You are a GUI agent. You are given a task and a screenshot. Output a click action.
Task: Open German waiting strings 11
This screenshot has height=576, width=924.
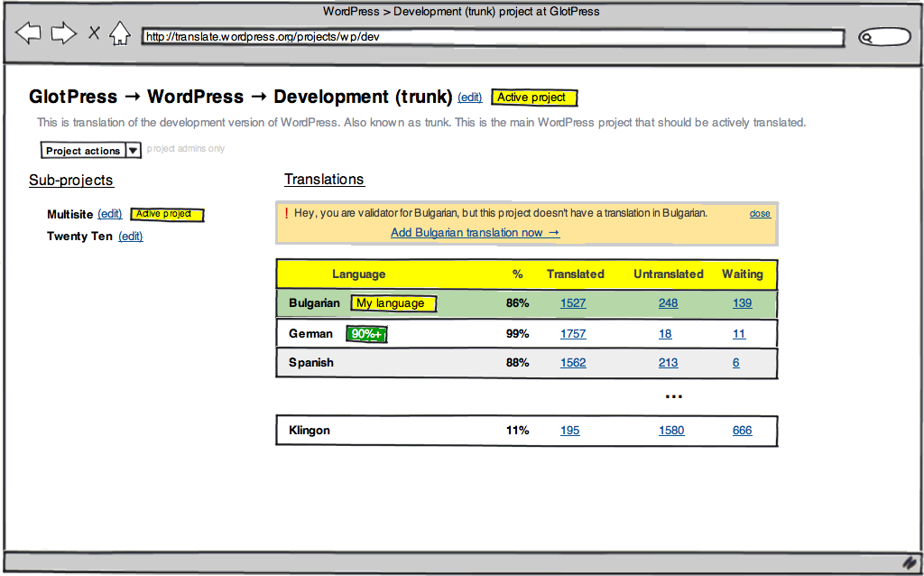[x=739, y=334]
